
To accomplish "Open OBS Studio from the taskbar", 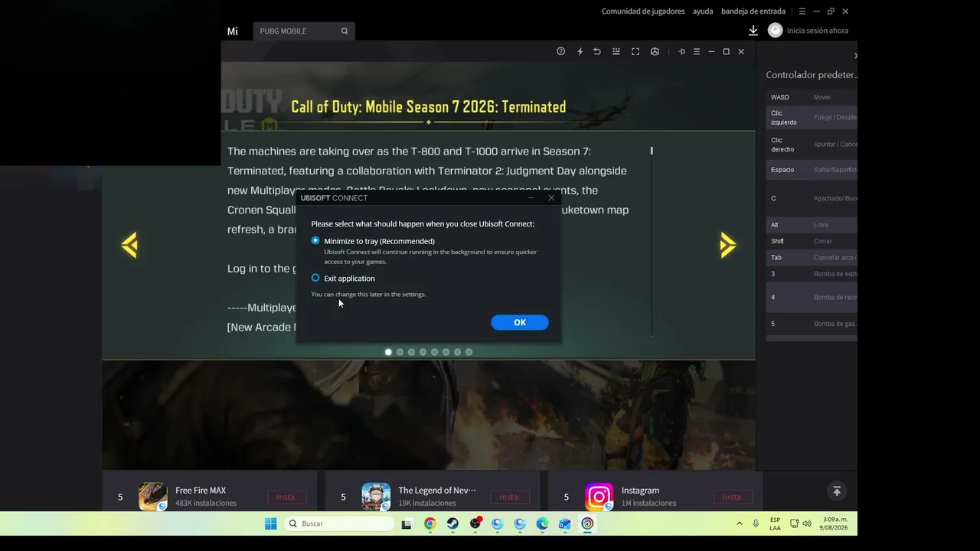I will (x=475, y=523).
